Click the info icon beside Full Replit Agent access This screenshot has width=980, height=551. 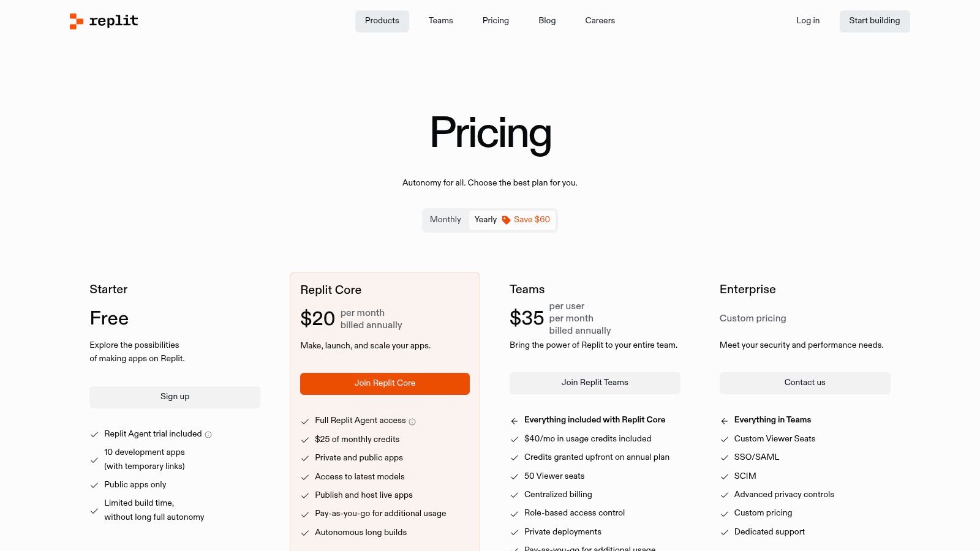coord(412,422)
